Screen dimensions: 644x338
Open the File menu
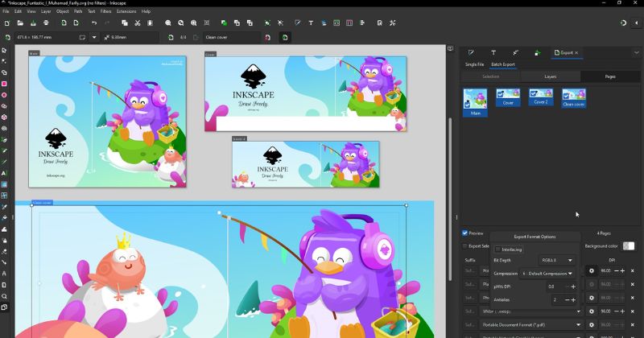click(x=6, y=11)
